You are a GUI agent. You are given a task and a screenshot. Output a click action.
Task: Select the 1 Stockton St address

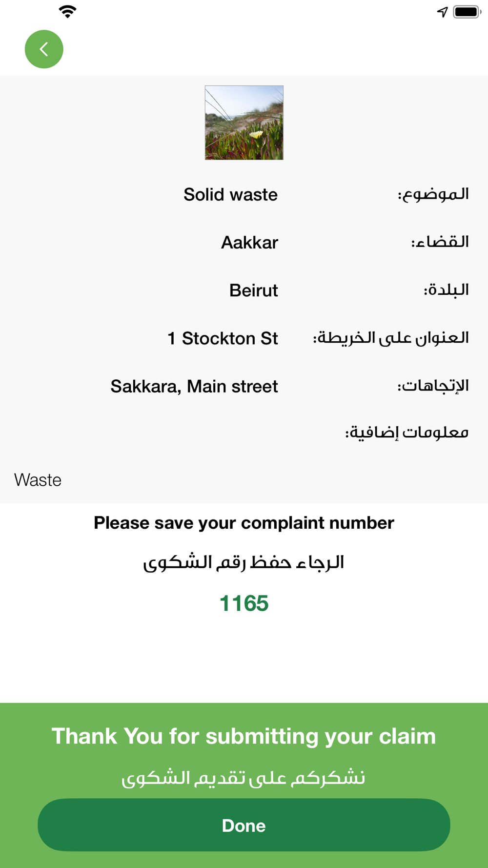[x=223, y=338]
